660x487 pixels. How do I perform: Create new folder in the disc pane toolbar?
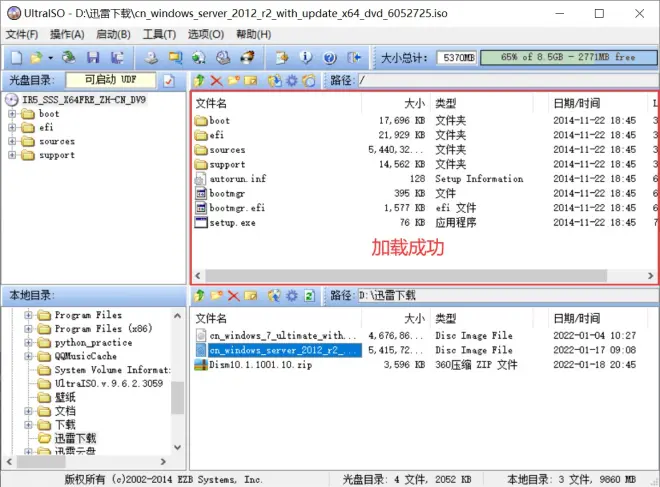[x=234, y=80]
